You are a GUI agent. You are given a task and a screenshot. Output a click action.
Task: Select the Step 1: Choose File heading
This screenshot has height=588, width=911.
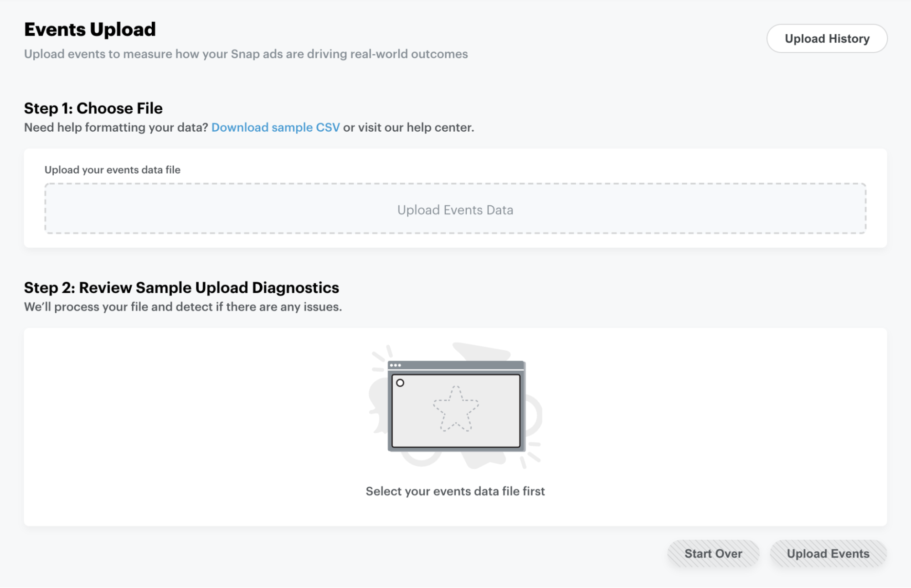coord(93,108)
